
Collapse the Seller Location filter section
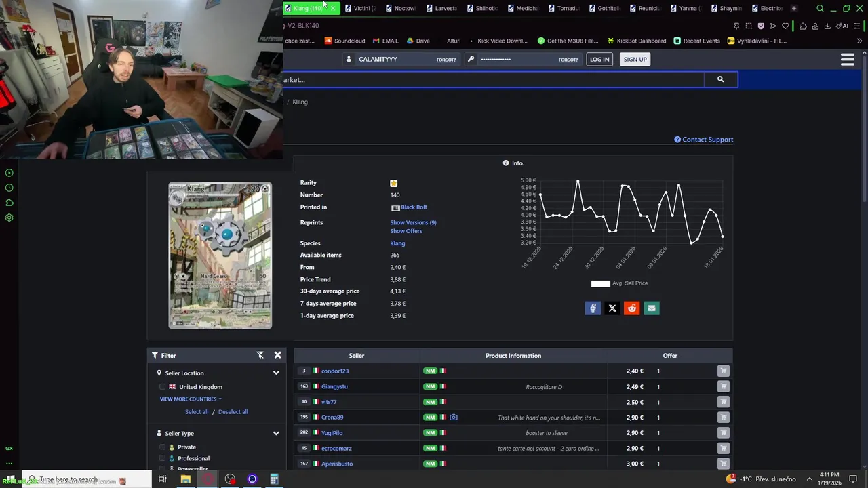(x=276, y=373)
